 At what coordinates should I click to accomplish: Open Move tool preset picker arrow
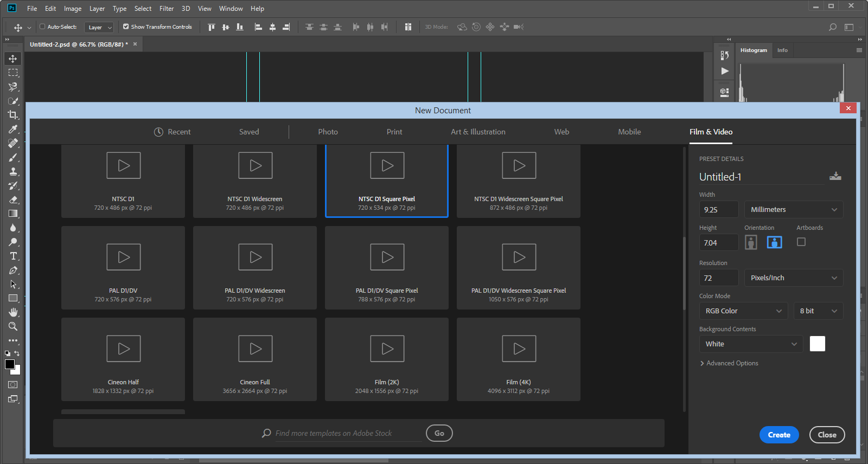coord(29,27)
